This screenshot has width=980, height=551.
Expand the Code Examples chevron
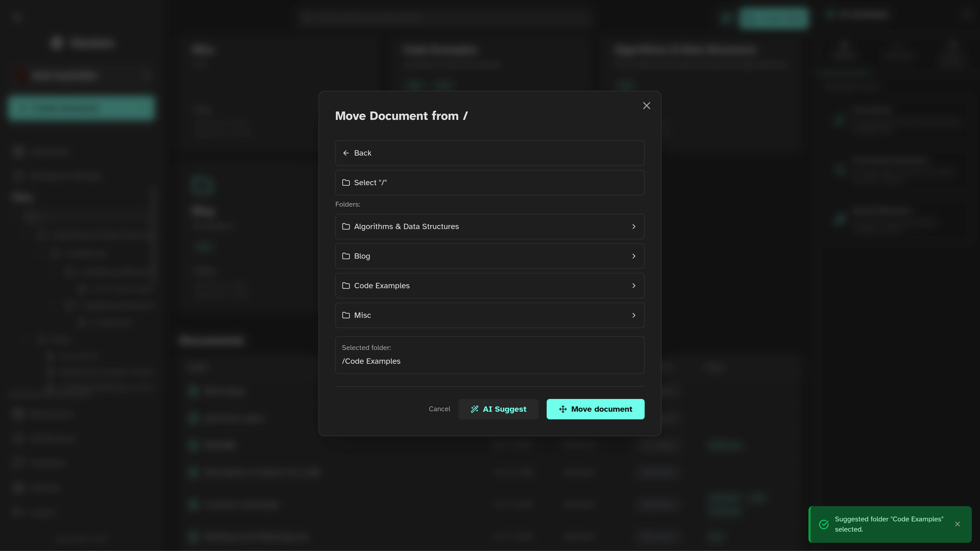(633, 286)
